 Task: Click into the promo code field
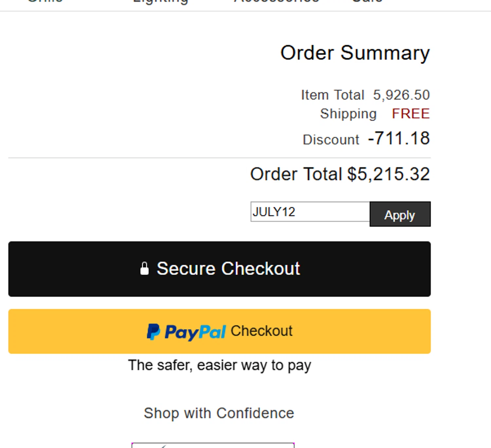(310, 212)
